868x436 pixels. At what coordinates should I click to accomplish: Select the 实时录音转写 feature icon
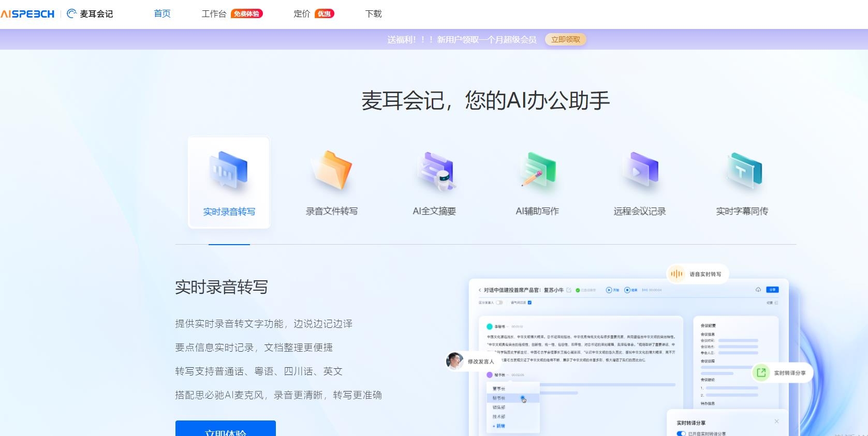click(x=229, y=171)
